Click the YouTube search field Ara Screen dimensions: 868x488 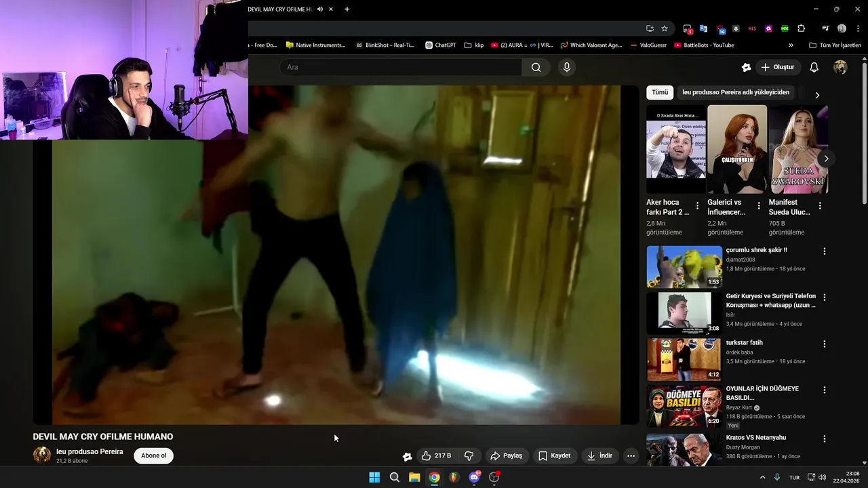pyautogui.click(x=400, y=67)
